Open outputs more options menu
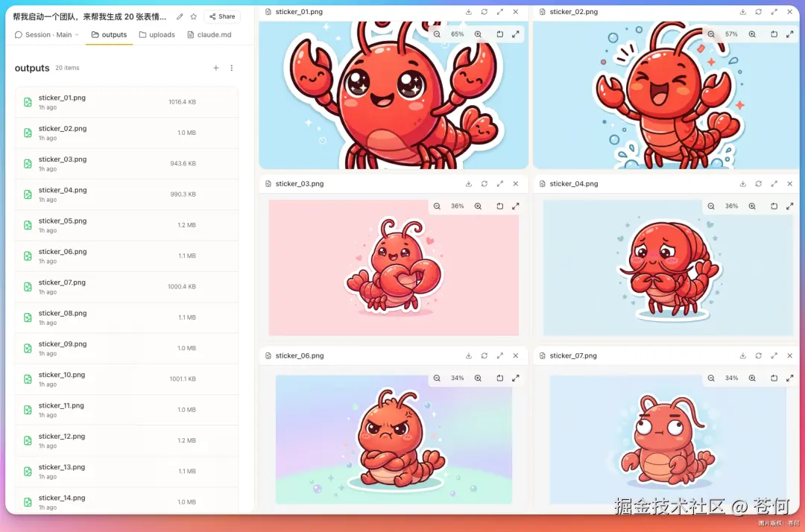The image size is (805, 532). coord(232,68)
